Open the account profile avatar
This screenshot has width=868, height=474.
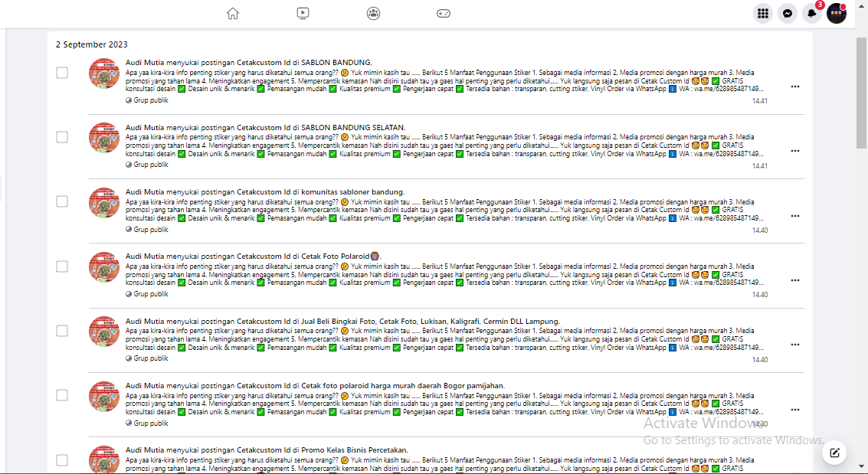pyautogui.click(x=837, y=13)
